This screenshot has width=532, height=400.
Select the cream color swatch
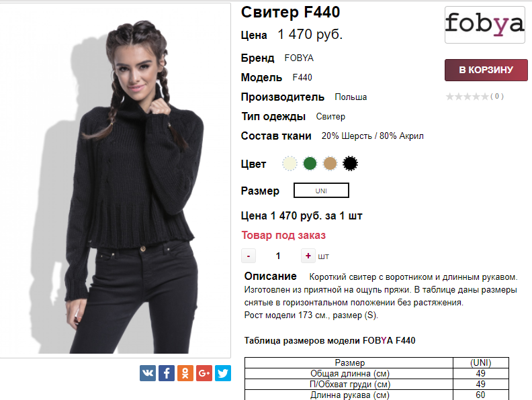[x=290, y=163]
